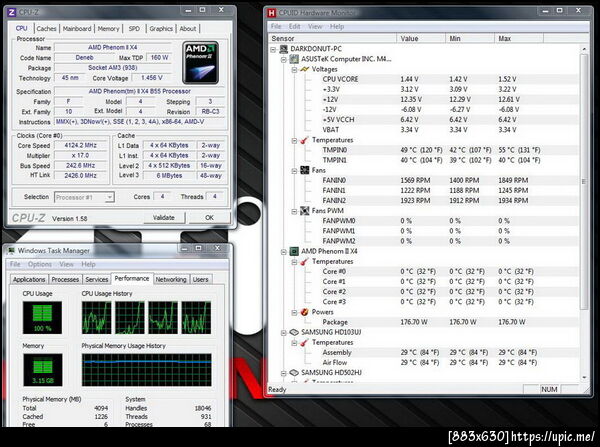Click the SAMSUNG HD502HJ drive icon
The image size is (600, 447).
tap(294, 373)
